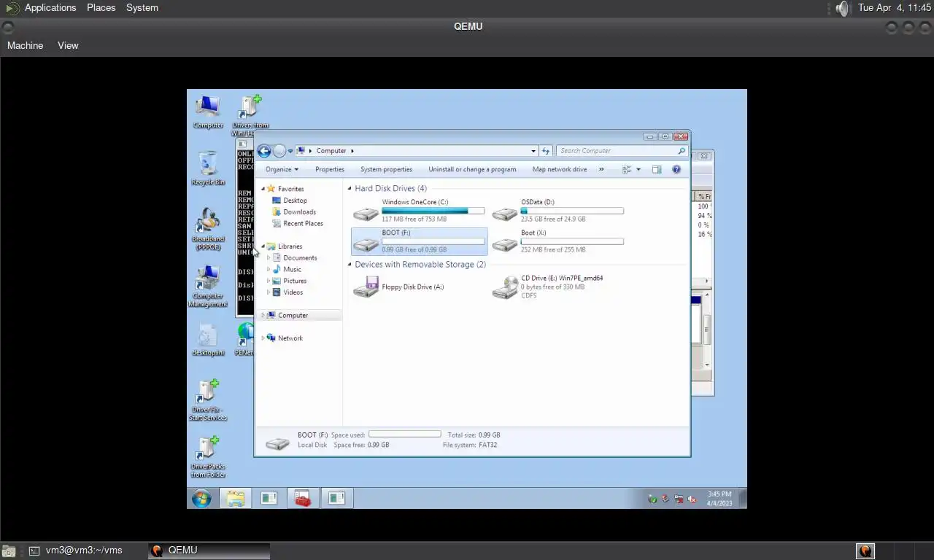The image size is (934, 560).
Task: Click the magnifier icon in Search Computer box
Action: click(x=682, y=151)
